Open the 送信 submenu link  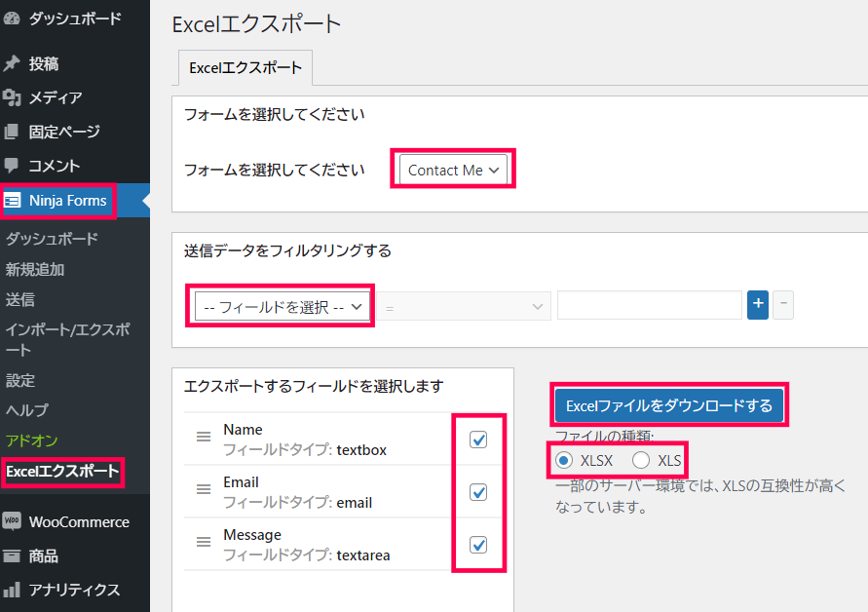20,299
